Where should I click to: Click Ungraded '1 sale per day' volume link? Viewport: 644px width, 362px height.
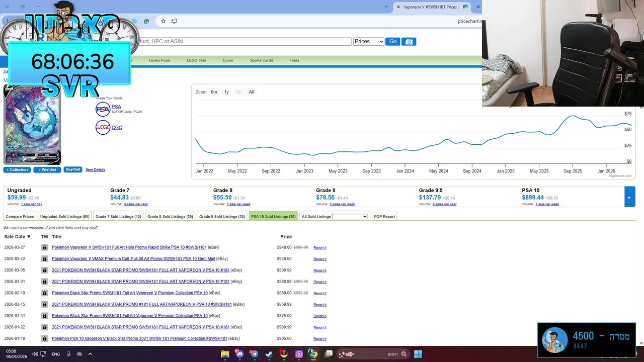(x=32, y=204)
